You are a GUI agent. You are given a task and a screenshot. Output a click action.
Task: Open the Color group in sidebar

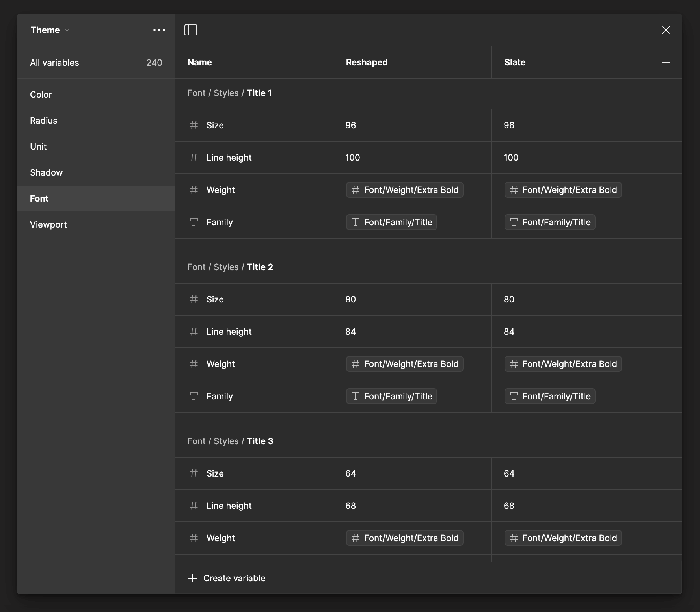96,95
